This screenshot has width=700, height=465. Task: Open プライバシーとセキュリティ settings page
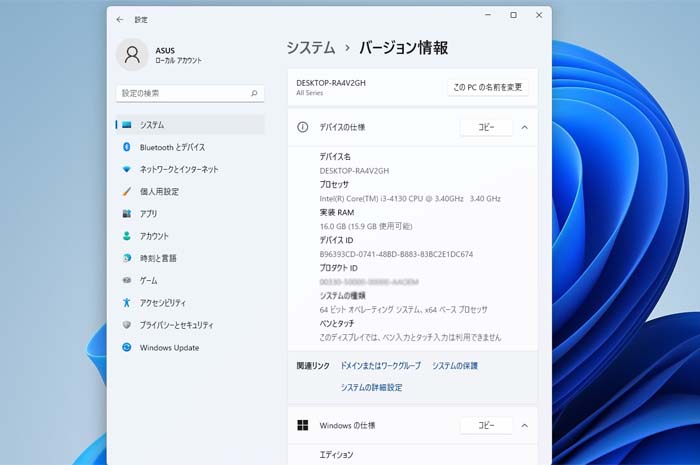coord(190,325)
